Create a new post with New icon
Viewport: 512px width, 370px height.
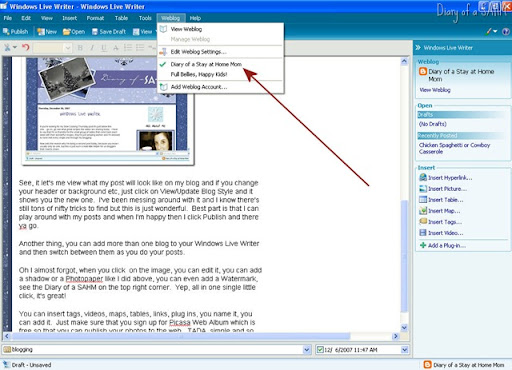pos(41,32)
